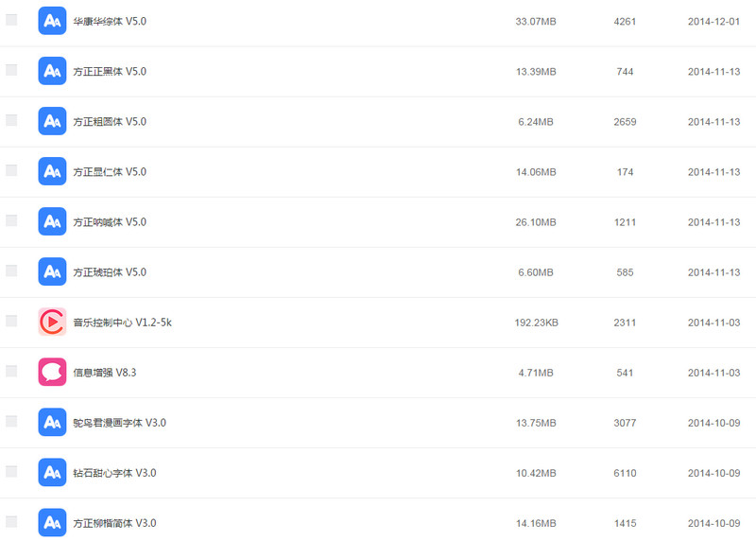Click the 音乐控制中心 app icon
Screen dimensions: 756x541
pyautogui.click(x=52, y=322)
